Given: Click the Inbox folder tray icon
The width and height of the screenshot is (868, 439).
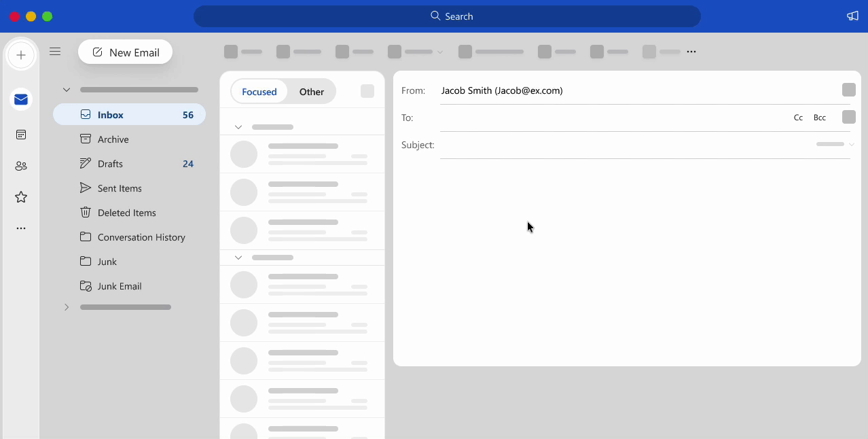Looking at the screenshot, I should [x=86, y=115].
